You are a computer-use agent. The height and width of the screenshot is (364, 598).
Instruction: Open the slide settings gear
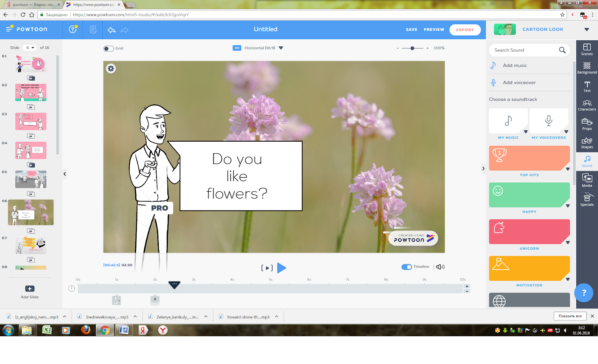[x=111, y=68]
